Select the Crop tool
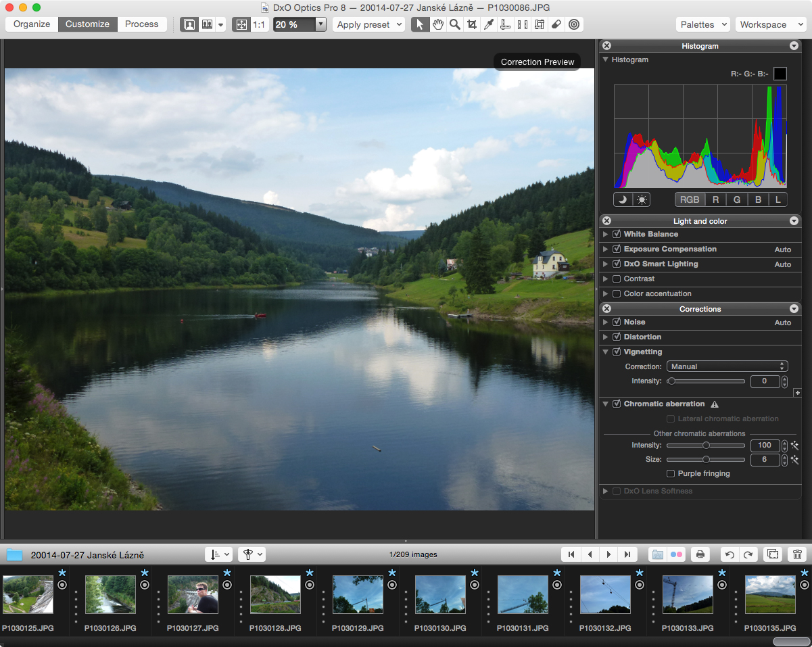 472,24
